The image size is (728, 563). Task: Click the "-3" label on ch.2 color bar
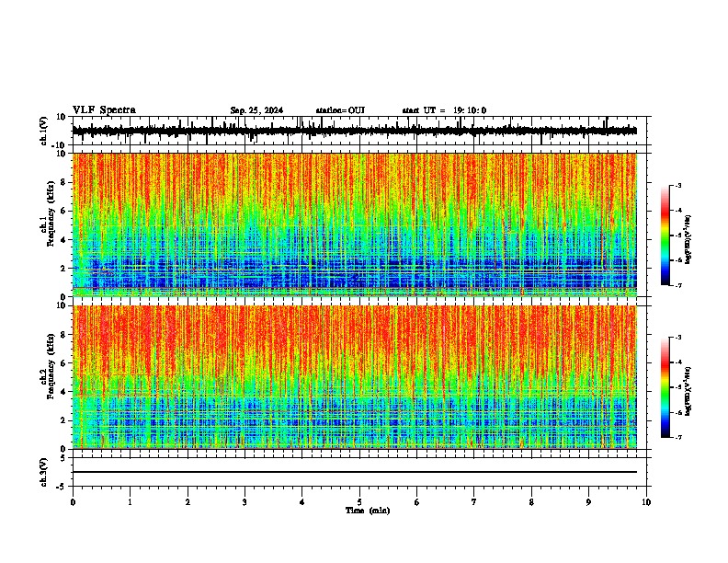point(677,338)
